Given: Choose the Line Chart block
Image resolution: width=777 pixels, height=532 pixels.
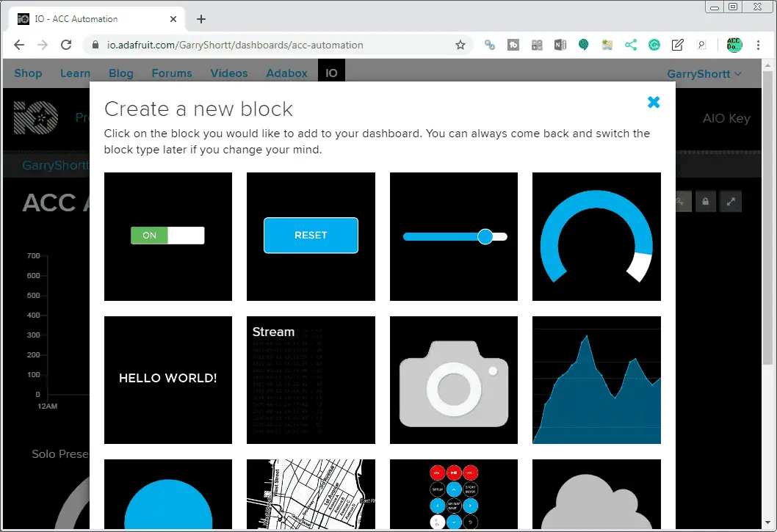Looking at the screenshot, I should tap(596, 380).
